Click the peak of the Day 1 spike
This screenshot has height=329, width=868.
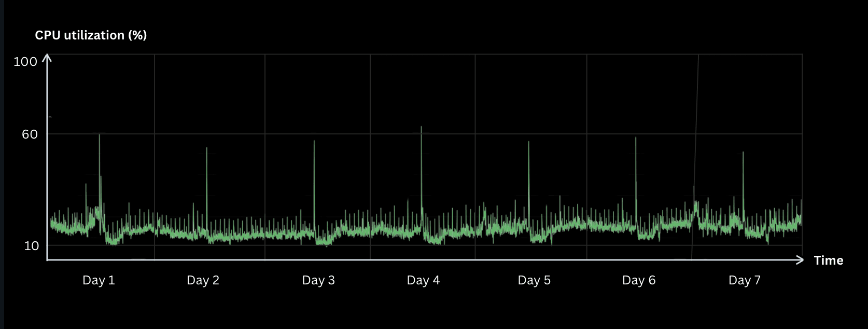tap(100, 136)
